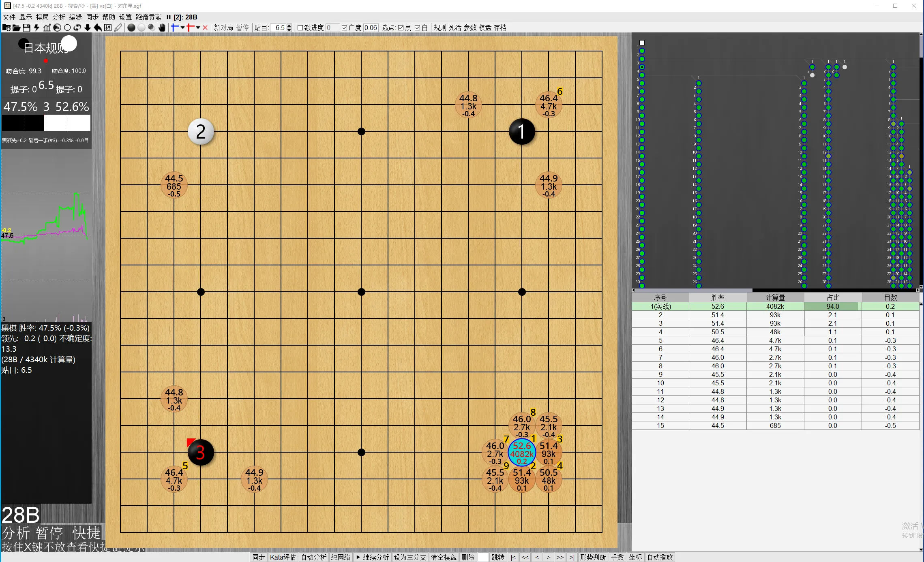This screenshot has height=562, width=924.
Task: Click the open folder icon in toolbar
Action: [x=16, y=28]
